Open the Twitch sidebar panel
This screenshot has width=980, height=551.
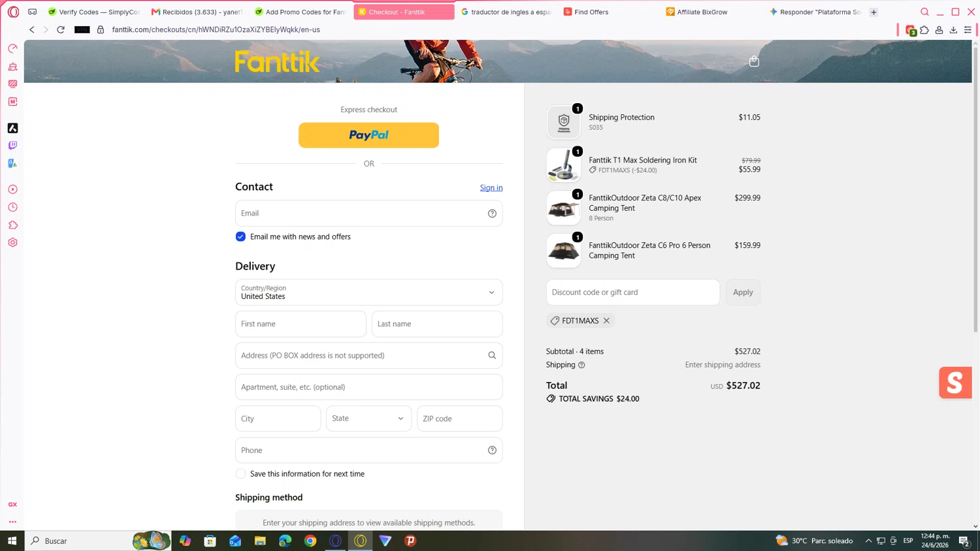(x=12, y=146)
